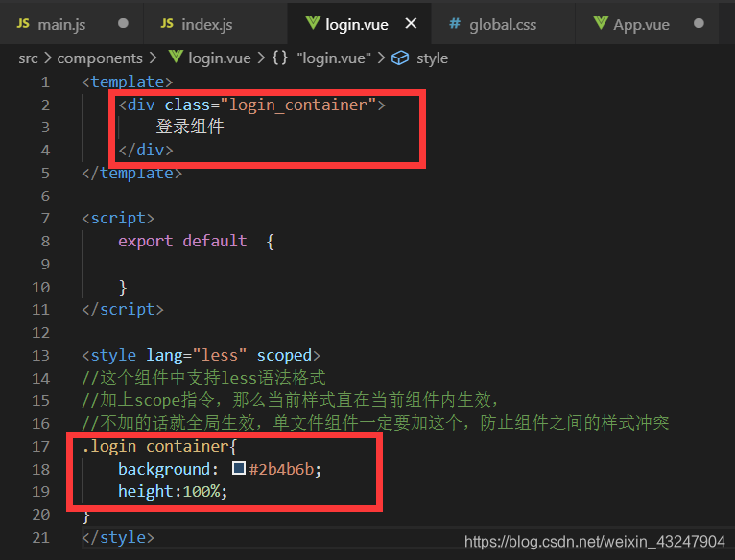
Task: Click the lang="less" attribute
Action: click(197, 355)
